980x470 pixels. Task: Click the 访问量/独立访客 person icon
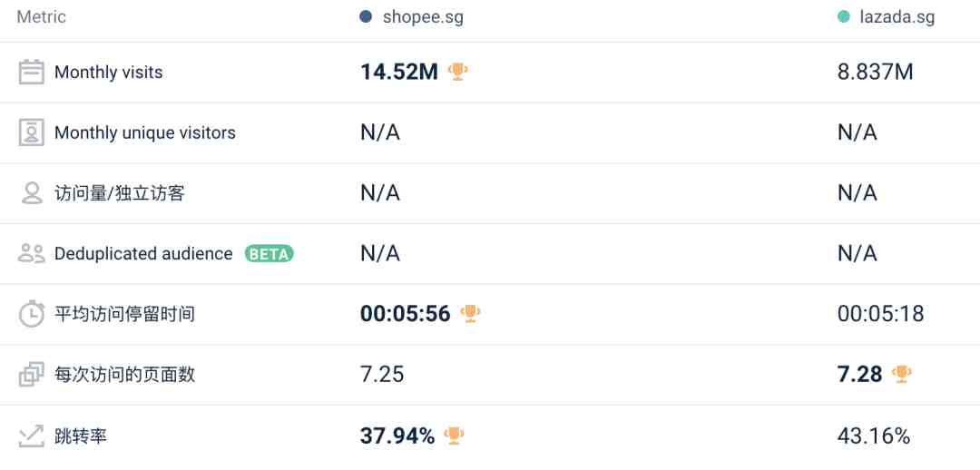coord(31,193)
